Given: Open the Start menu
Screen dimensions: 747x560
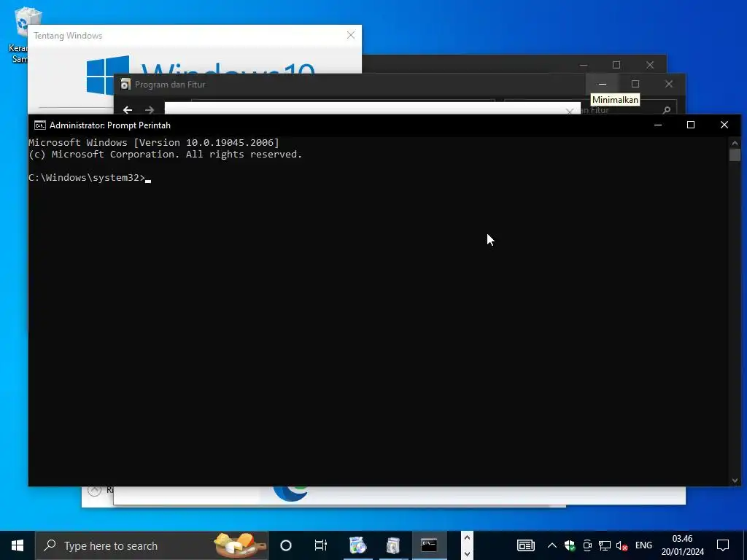Looking at the screenshot, I should pyautogui.click(x=18, y=545).
